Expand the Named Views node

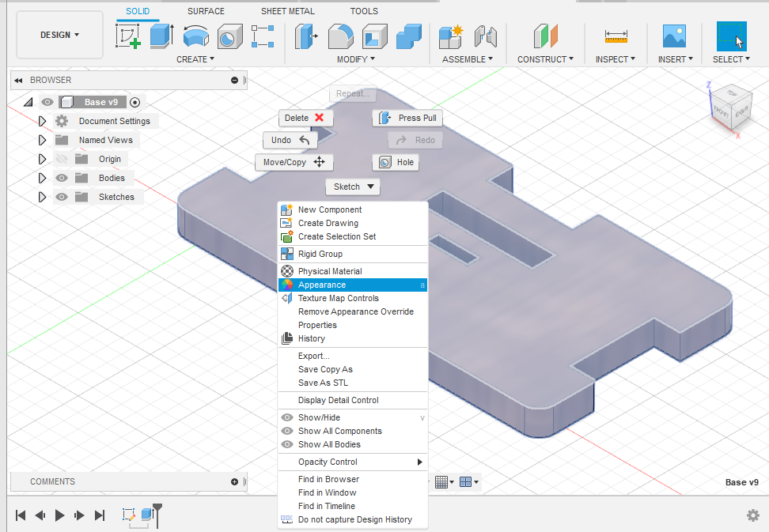[x=42, y=140]
